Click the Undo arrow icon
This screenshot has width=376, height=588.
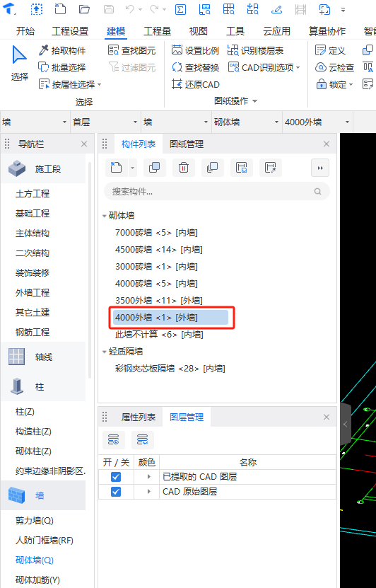pyautogui.click(x=130, y=9)
